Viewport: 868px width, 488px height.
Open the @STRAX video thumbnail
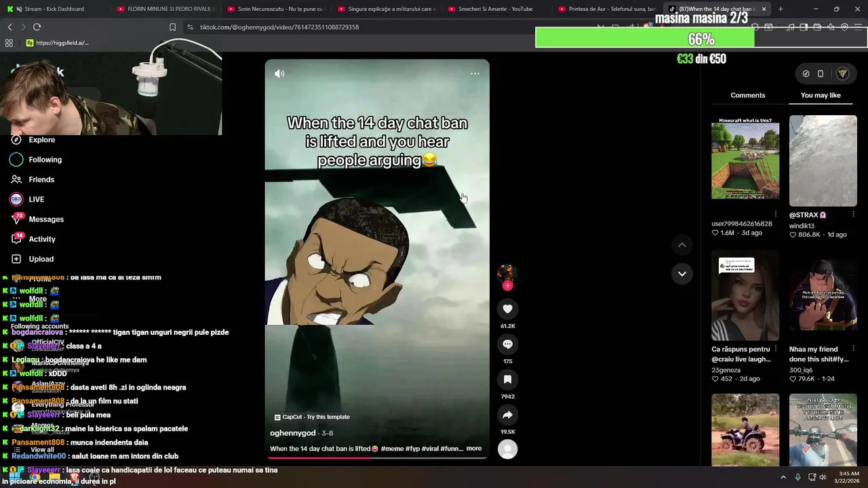tap(823, 161)
